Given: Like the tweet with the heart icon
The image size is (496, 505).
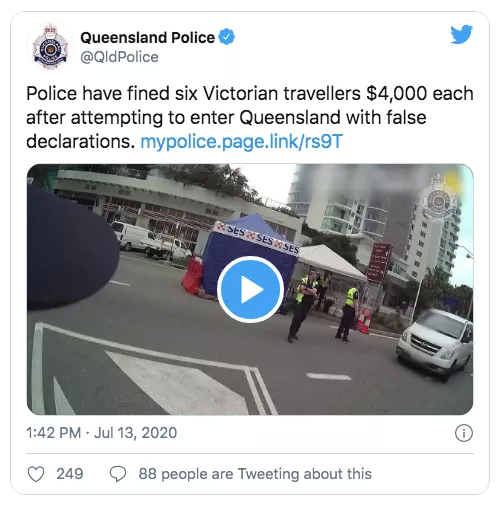Looking at the screenshot, I should coord(36,474).
